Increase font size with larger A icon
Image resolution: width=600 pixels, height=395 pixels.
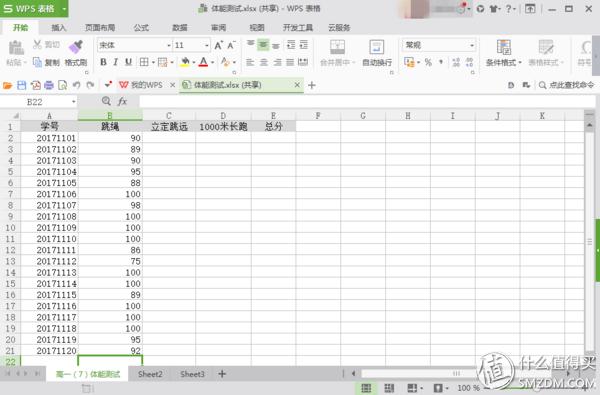(218, 45)
